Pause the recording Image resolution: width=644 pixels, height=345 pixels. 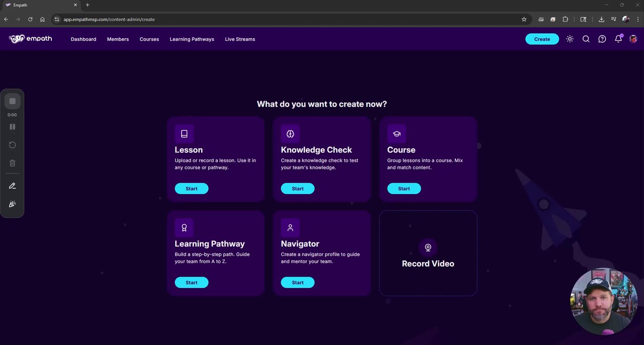pyautogui.click(x=13, y=127)
